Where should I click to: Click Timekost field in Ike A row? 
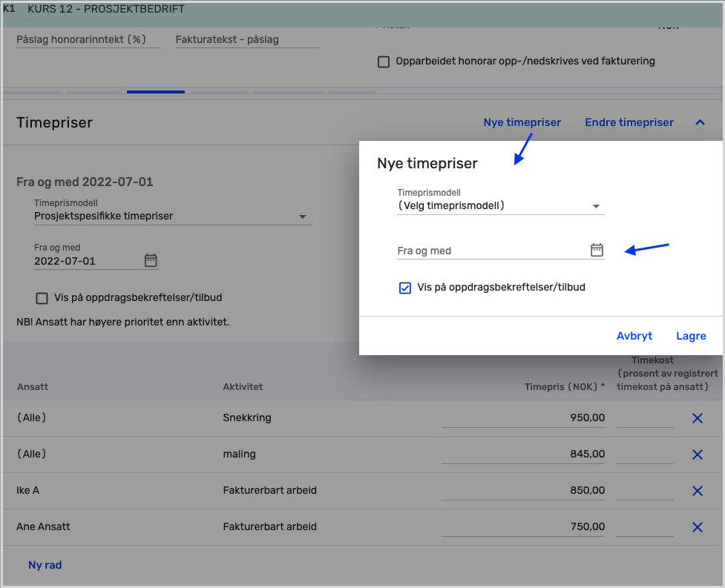[x=645, y=491]
